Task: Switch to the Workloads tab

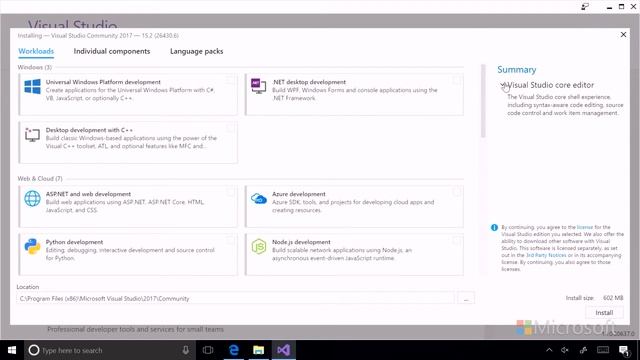Action: [x=36, y=51]
